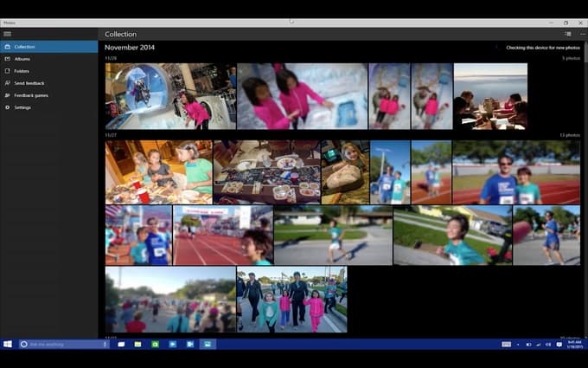Screen dimensions: 588x368
Task: Open family walking with girls in pink photo
Action: [291, 300]
